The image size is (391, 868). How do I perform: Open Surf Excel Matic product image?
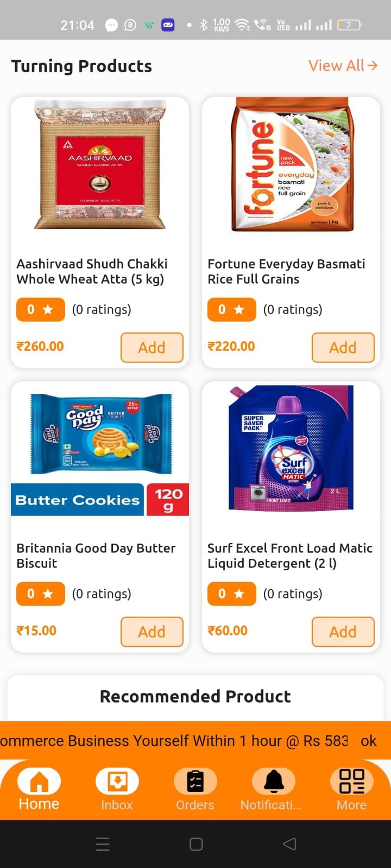[x=291, y=448]
